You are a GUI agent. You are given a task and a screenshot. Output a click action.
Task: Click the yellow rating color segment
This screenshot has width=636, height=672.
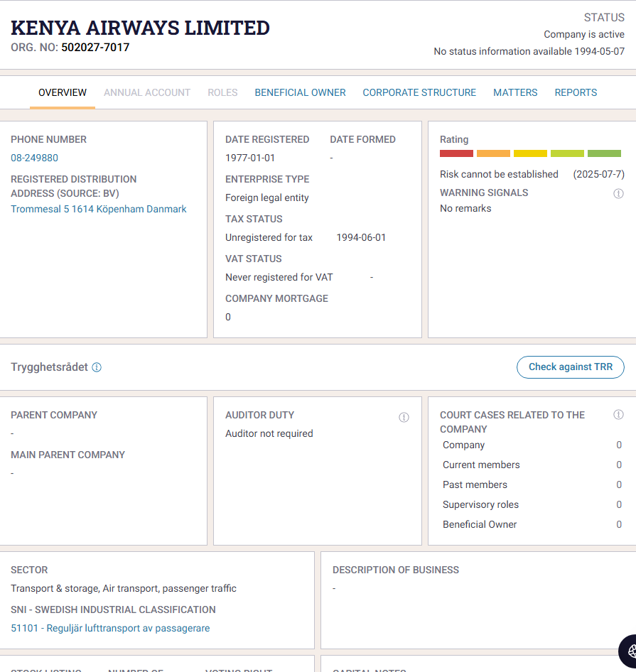530,153
